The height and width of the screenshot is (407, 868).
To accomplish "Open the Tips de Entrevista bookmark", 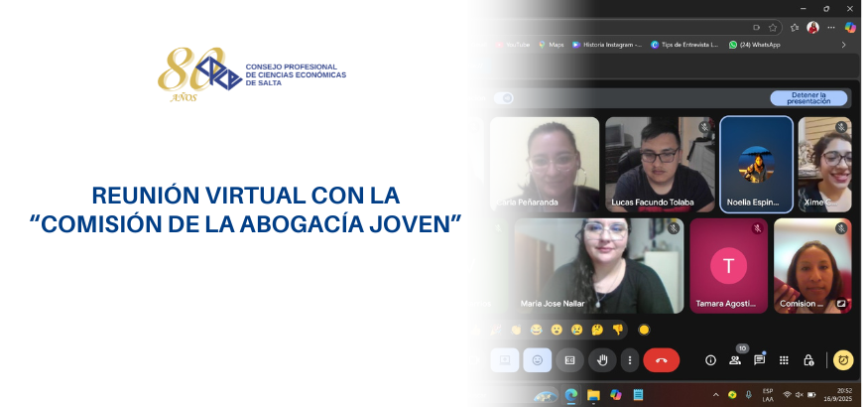I will (x=684, y=45).
